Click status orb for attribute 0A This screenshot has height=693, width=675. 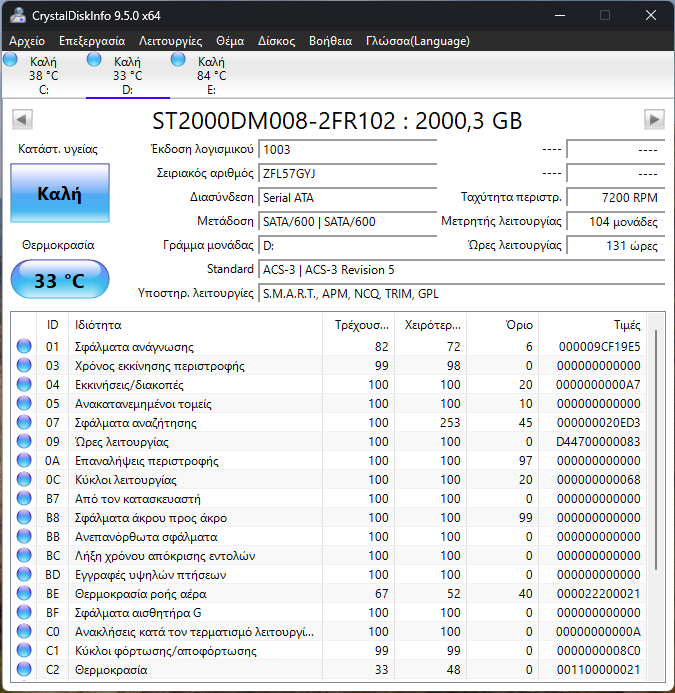[24, 460]
